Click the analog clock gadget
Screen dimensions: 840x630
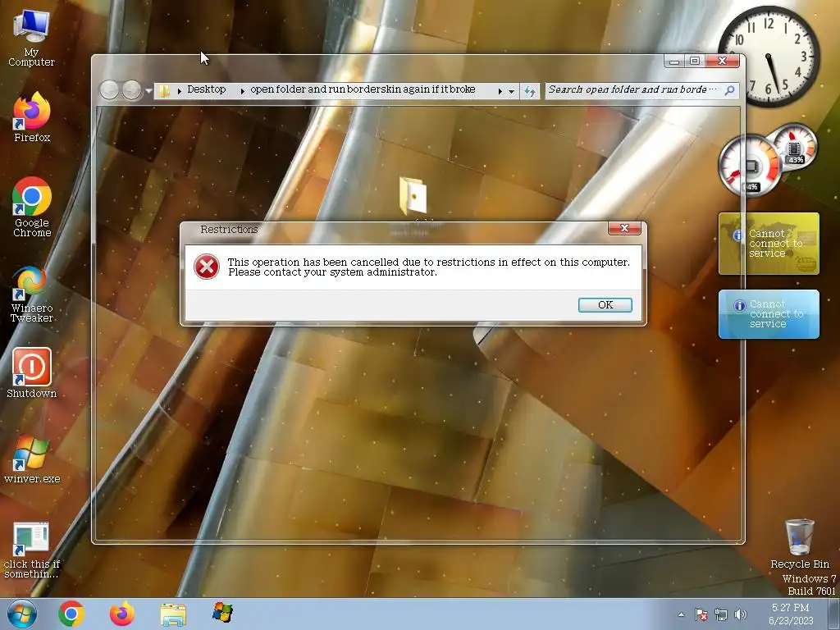[768, 57]
